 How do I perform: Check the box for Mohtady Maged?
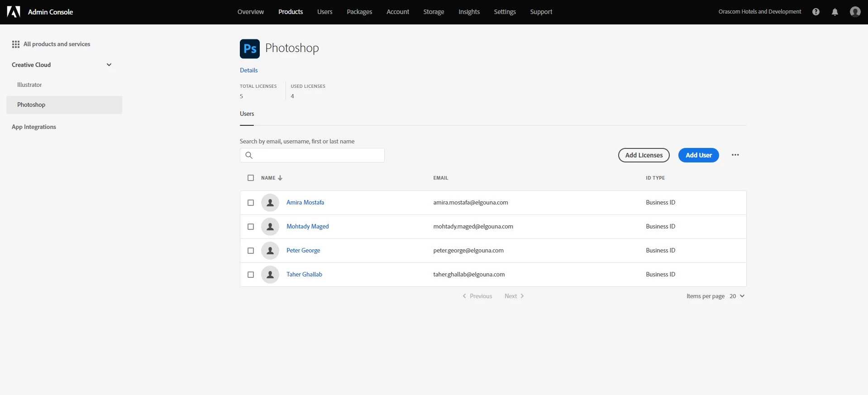251,227
